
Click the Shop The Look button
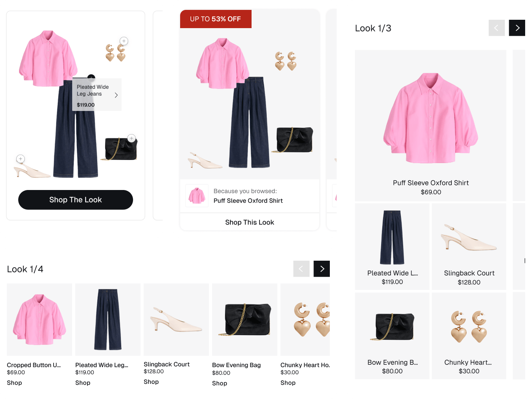click(x=76, y=200)
